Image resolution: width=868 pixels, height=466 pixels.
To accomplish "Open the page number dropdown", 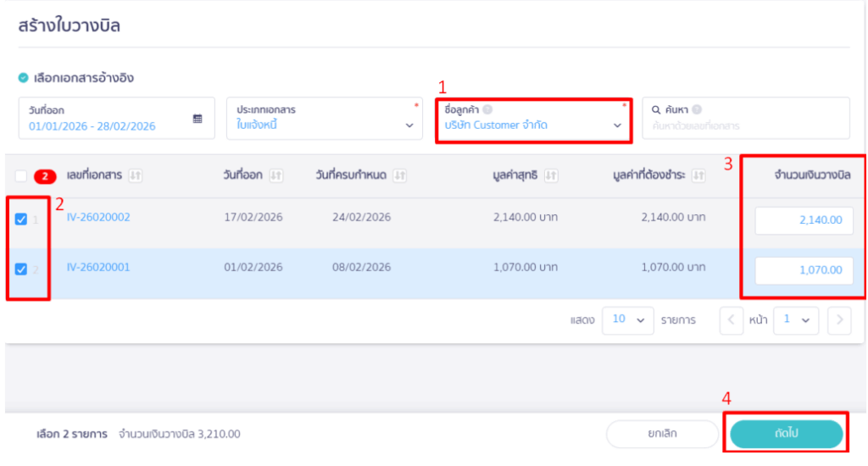I will tap(796, 320).
